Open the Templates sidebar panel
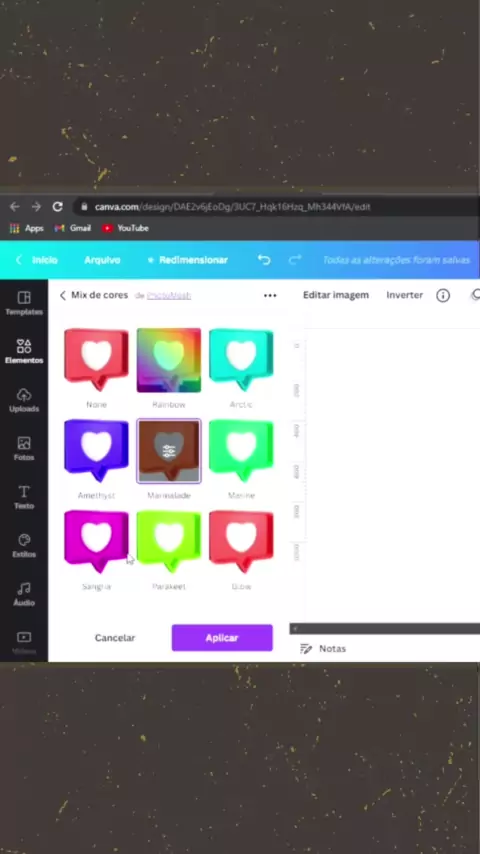 coord(24,303)
